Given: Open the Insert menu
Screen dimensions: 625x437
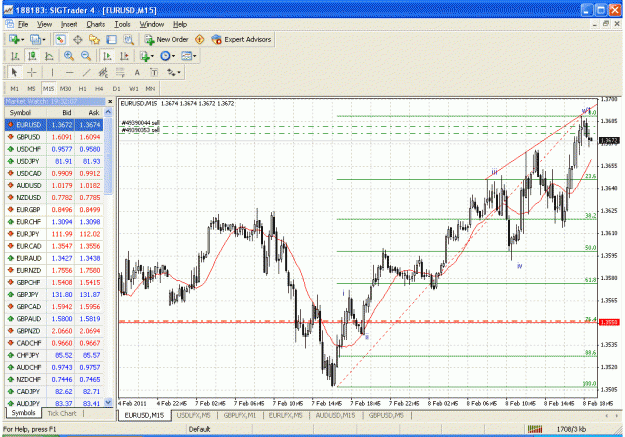Looking at the screenshot, I should (69, 24).
